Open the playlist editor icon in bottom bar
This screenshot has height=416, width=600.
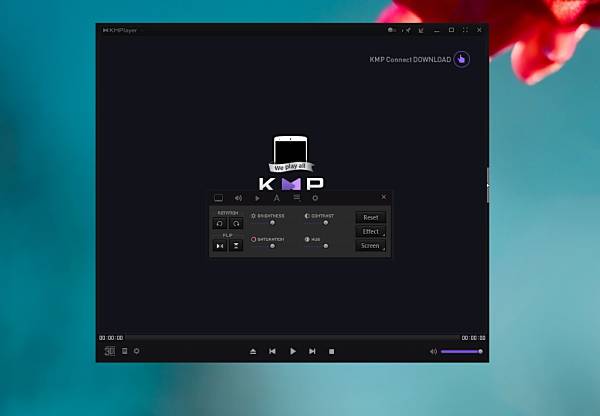(x=124, y=351)
